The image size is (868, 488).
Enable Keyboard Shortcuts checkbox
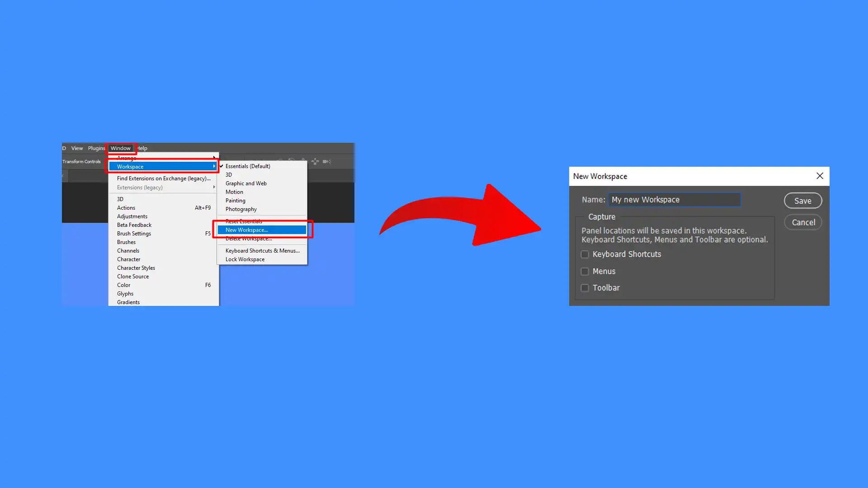(585, 254)
